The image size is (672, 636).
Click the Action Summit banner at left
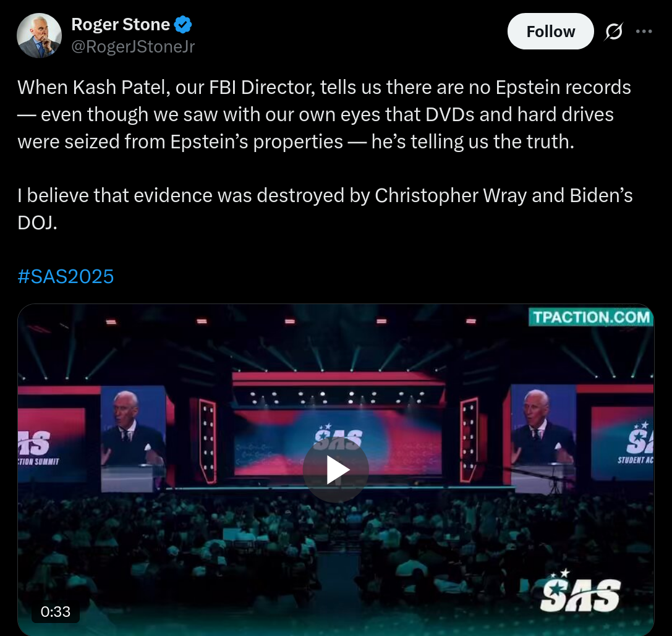[x=51, y=444]
